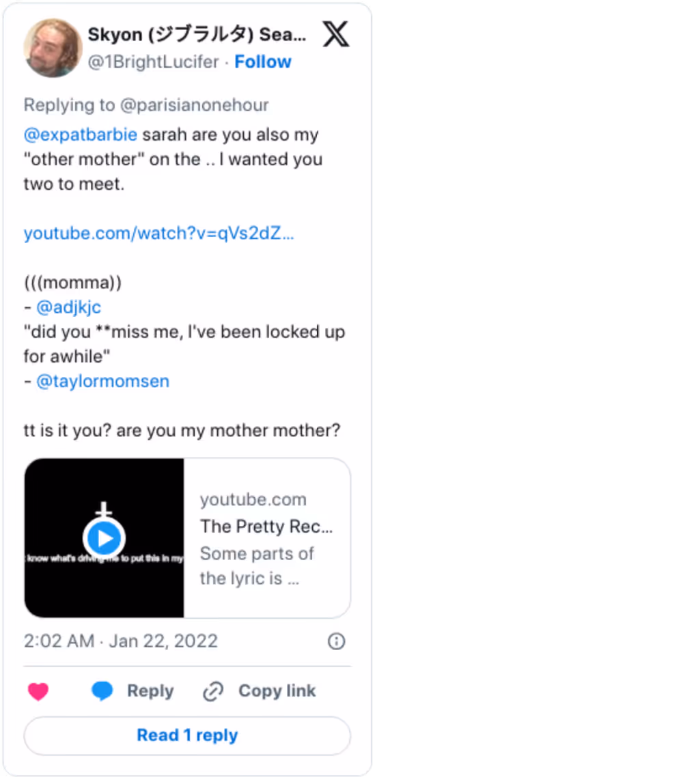Click the black video thumbnail preview
Image resolution: width=683 pixels, height=784 pixels.
[x=104, y=538]
